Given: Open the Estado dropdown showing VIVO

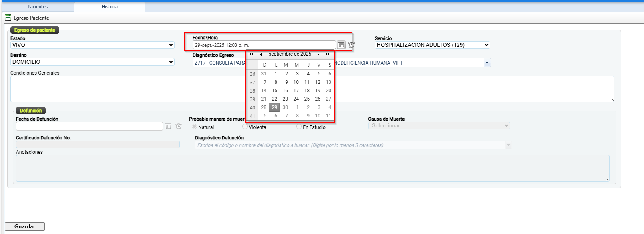Looking at the screenshot, I should tap(92, 45).
